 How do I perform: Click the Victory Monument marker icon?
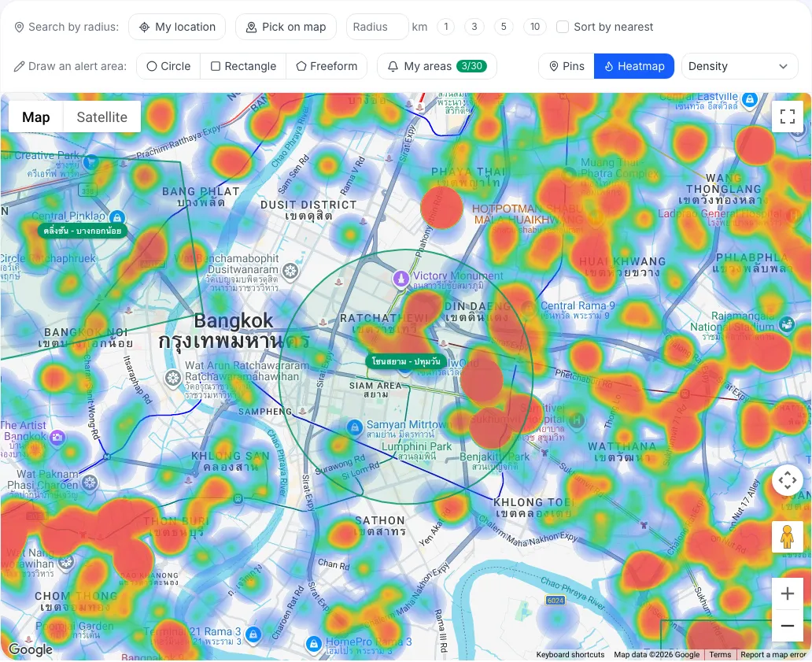pos(400,279)
